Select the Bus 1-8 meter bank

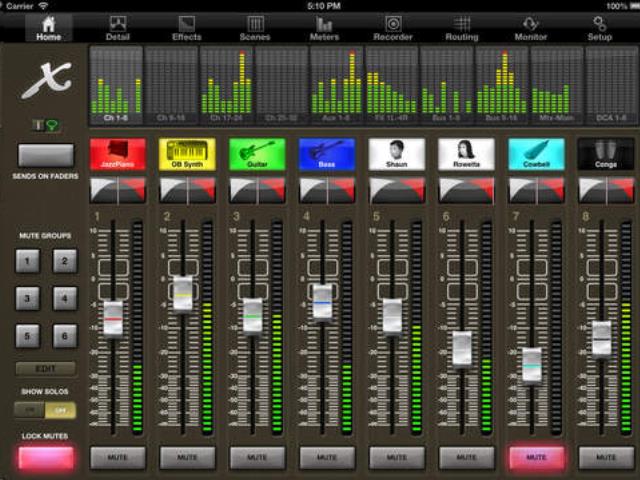click(447, 85)
